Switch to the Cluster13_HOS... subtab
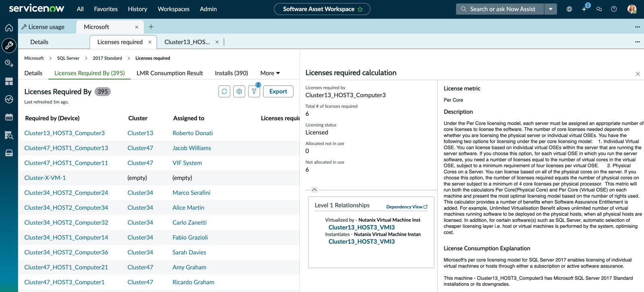Screen dimensions: 644x292 [187, 42]
